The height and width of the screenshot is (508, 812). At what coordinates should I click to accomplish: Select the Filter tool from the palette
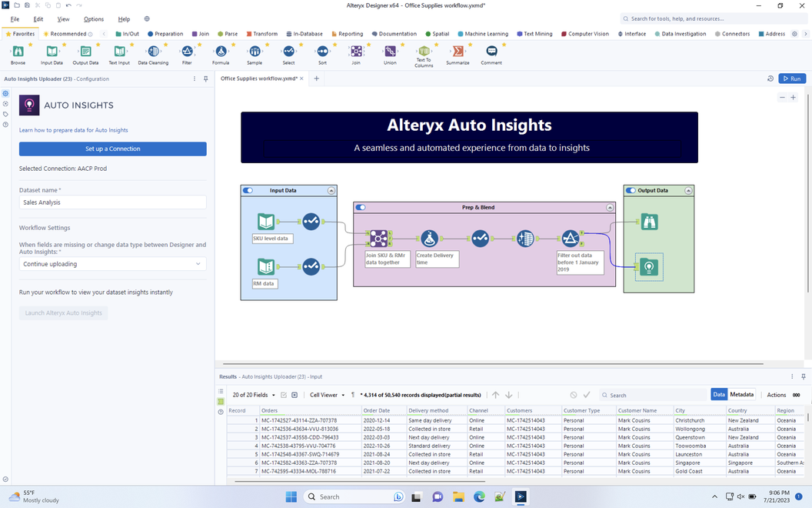point(187,52)
